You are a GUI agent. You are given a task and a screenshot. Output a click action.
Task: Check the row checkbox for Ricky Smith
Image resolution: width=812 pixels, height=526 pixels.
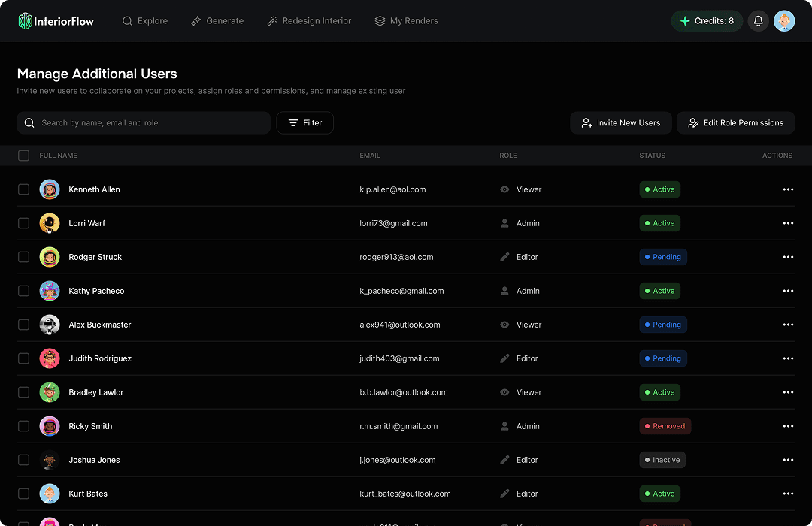tap(23, 426)
